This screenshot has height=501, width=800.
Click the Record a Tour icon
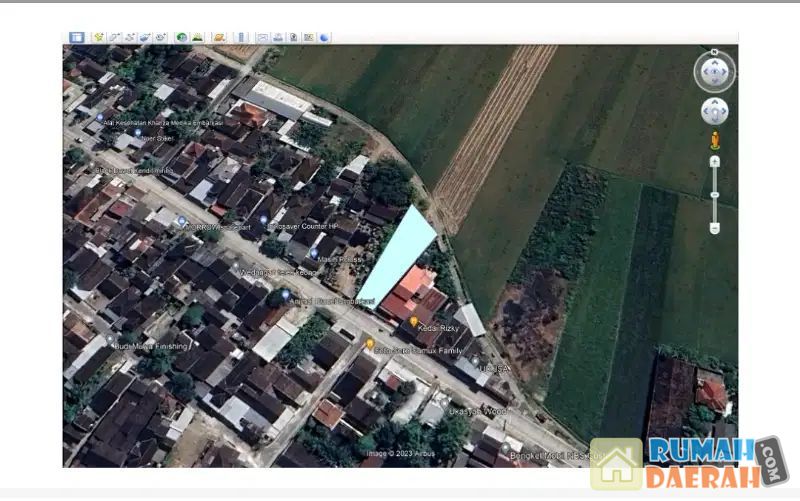click(160, 37)
